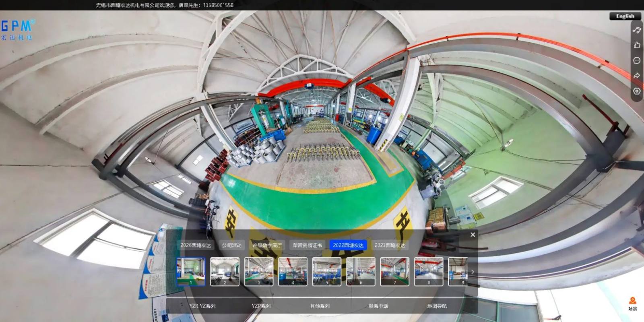
Task: Click the orange 场景 scene icon
Action: [633, 304]
